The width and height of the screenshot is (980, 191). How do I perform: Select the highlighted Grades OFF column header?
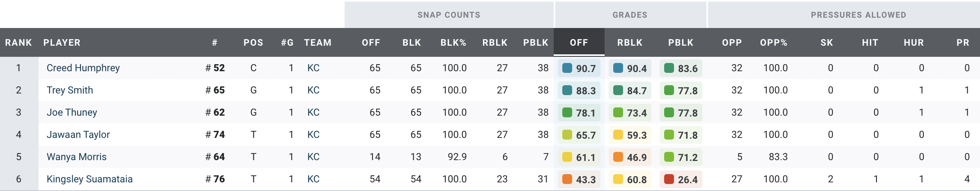tap(579, 42)
